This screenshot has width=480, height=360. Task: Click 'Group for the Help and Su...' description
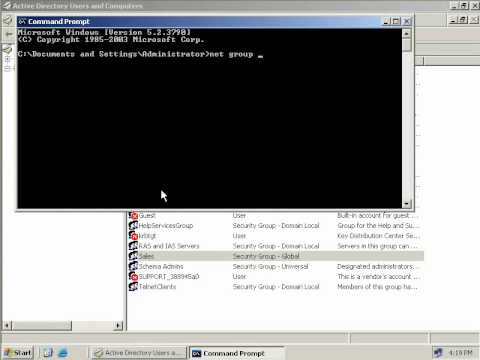[x=378, y=226]
